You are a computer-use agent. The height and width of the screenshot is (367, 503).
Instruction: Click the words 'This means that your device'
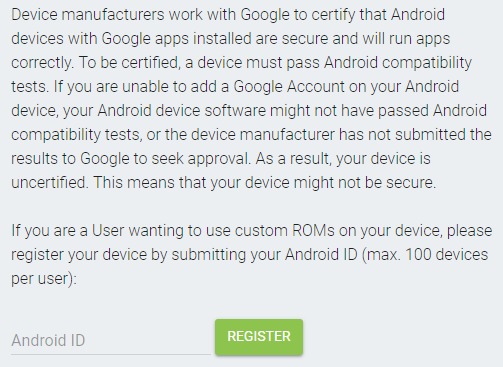pyautogui.click(x=191, y=183)
